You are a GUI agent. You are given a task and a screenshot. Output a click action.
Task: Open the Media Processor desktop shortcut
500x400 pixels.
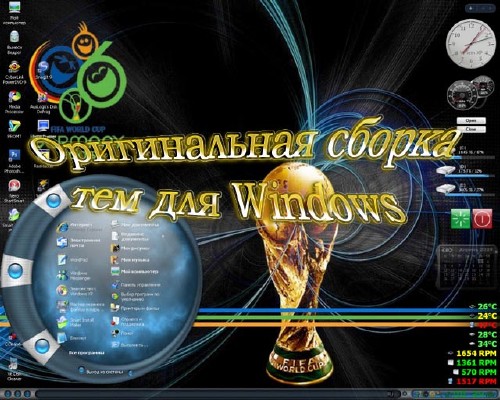[x=14, y=102]
